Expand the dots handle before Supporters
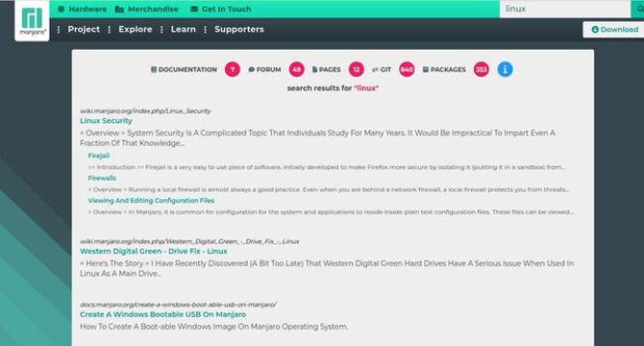Screen dimensions: 644x346 click(206, 30)
